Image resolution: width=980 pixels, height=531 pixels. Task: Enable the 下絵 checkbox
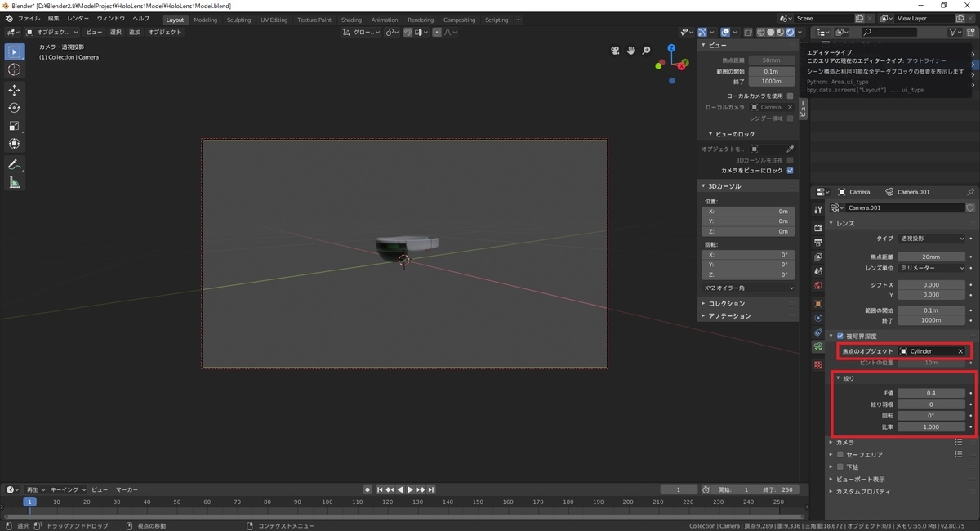pyautogui.click(x=840, y=466)
